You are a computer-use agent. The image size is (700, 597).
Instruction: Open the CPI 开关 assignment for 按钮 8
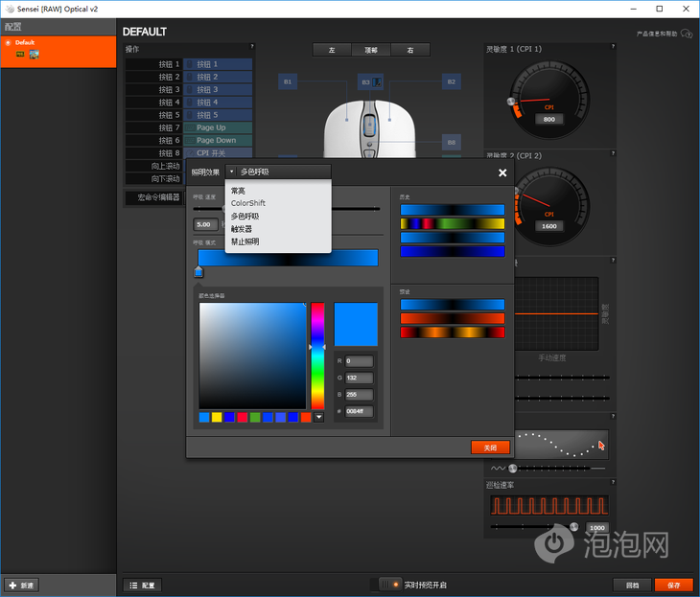click(218, 152)
